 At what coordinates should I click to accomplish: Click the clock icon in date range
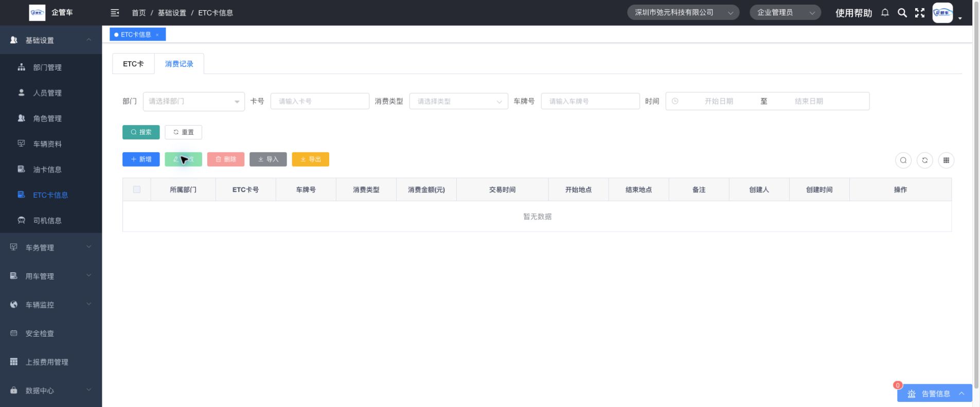point(675,101)
